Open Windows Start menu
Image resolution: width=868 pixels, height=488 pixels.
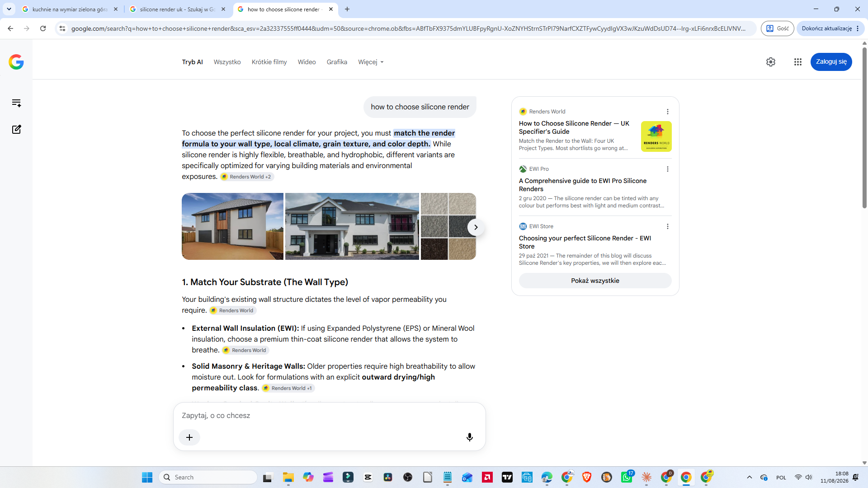tap(147, 477)
